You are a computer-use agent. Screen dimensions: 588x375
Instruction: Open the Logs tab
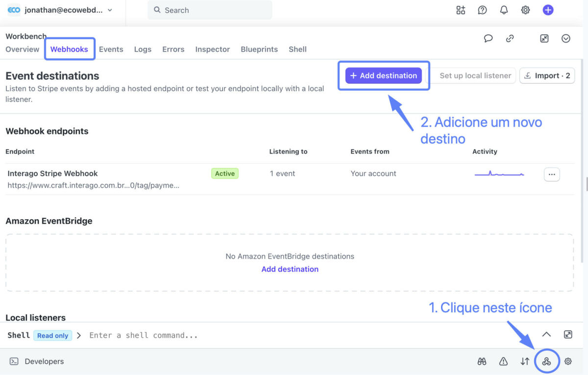tap(143, 49)
